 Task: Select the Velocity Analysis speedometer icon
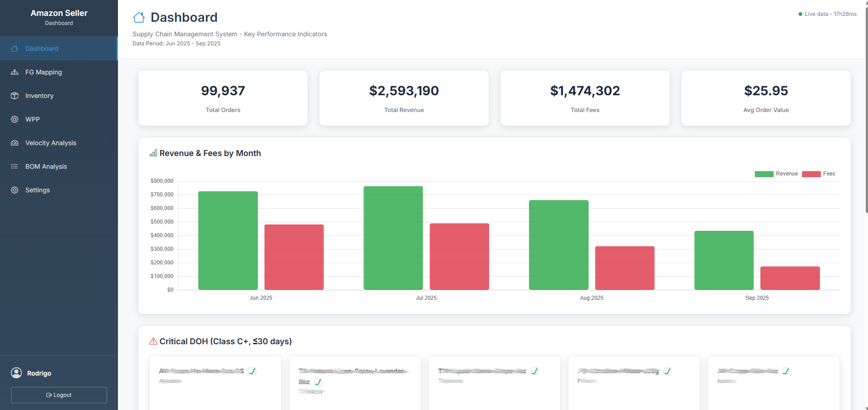tap(14, 143)
